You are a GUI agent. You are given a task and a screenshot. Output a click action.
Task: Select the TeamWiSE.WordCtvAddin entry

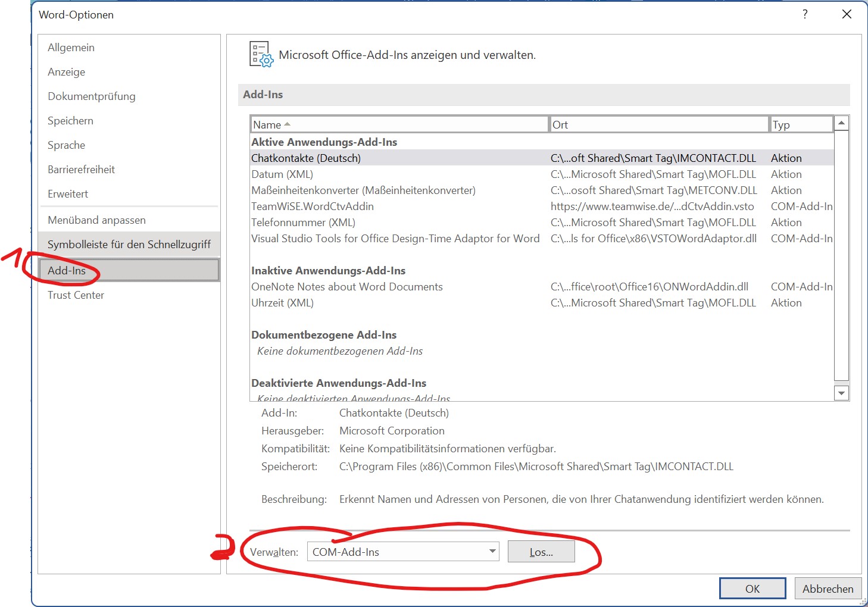click(313, 206)
